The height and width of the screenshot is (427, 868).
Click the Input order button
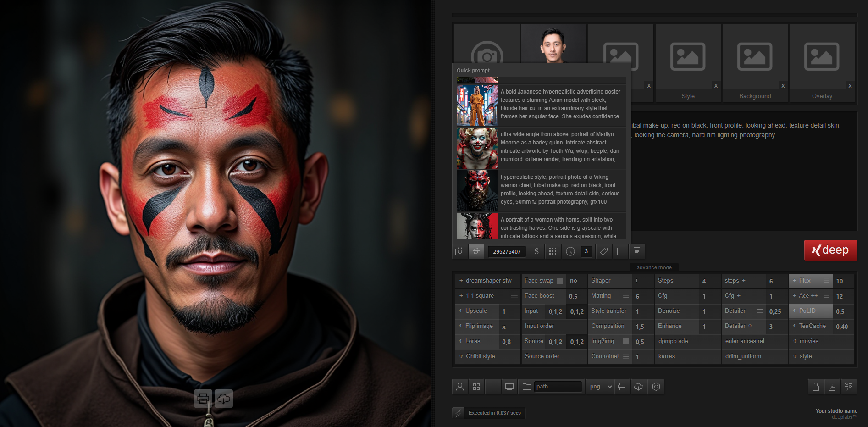554,326
